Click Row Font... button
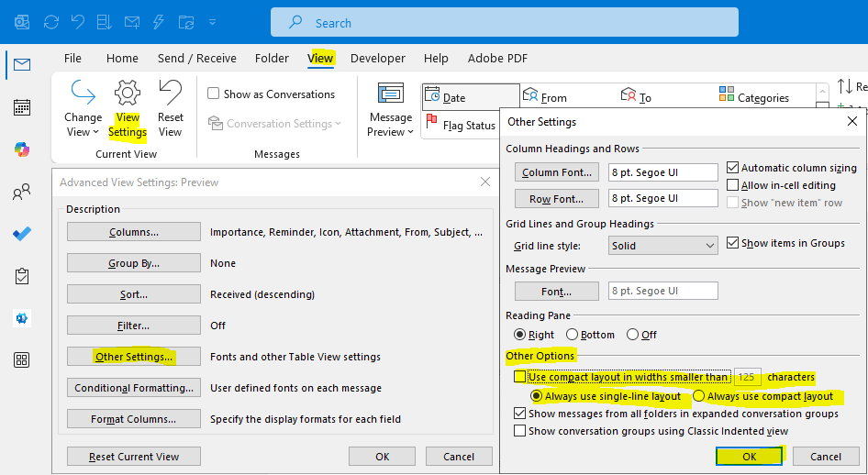Screen dimensions: 868x475 coord(557,198)
